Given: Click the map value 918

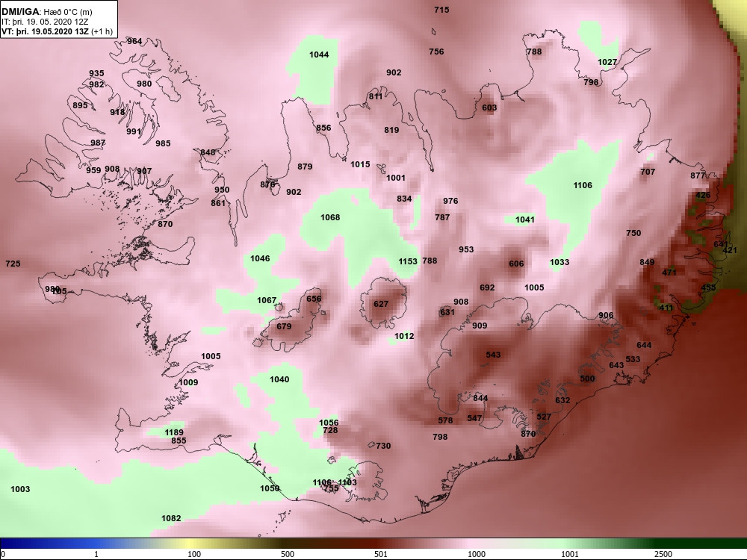Looking at the screenshot, I should point(117,112).
